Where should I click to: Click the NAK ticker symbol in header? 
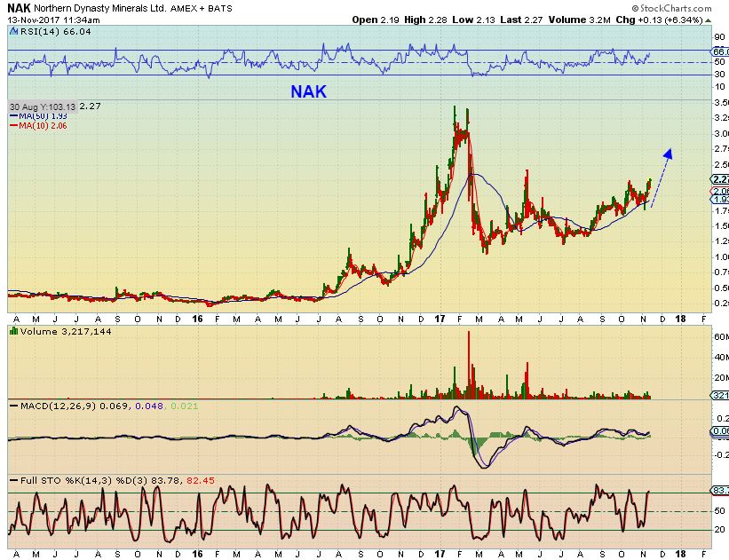19,8
